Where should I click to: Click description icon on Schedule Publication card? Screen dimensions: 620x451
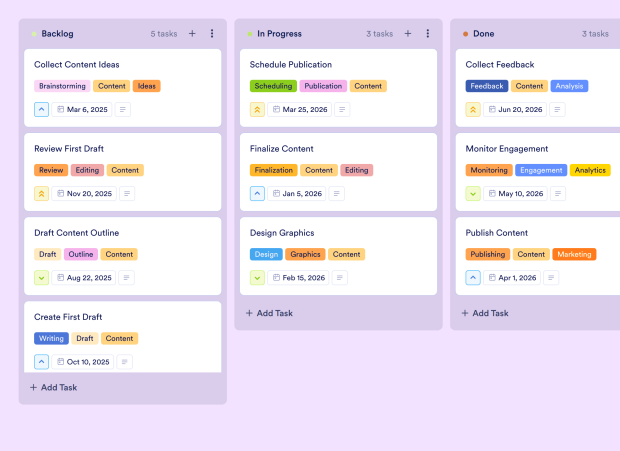point(342,110)
